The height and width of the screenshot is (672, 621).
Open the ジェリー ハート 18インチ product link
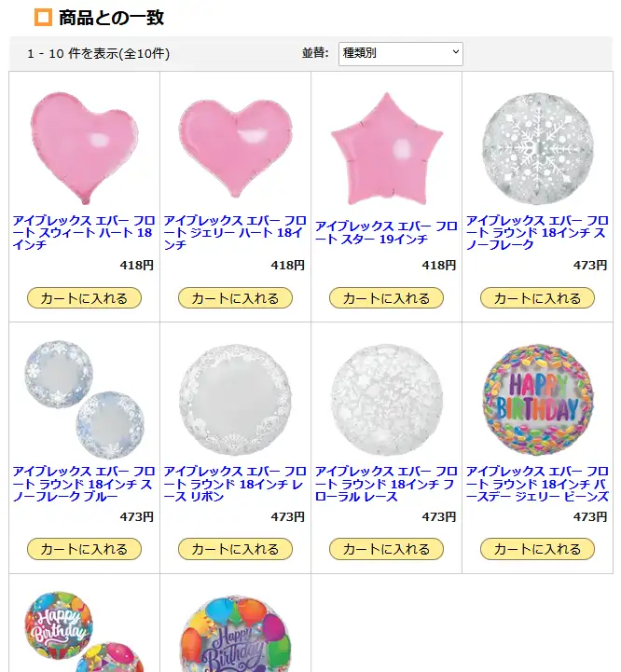235,233
